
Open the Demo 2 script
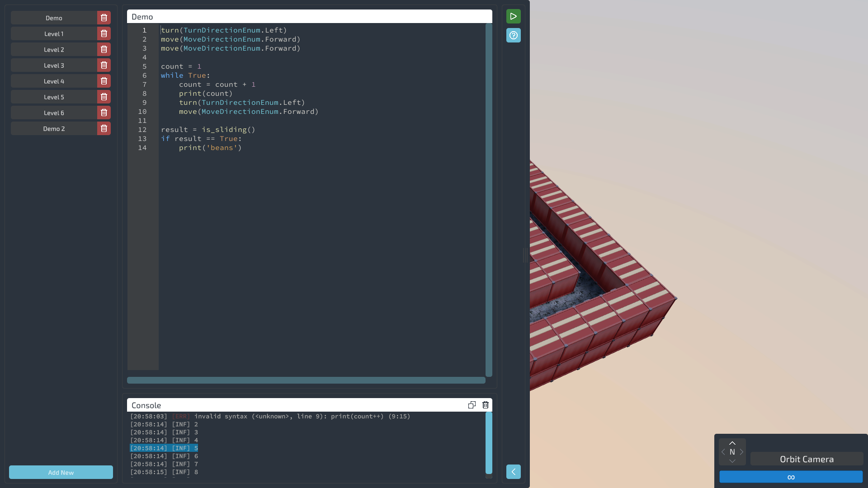pos(54,128)
